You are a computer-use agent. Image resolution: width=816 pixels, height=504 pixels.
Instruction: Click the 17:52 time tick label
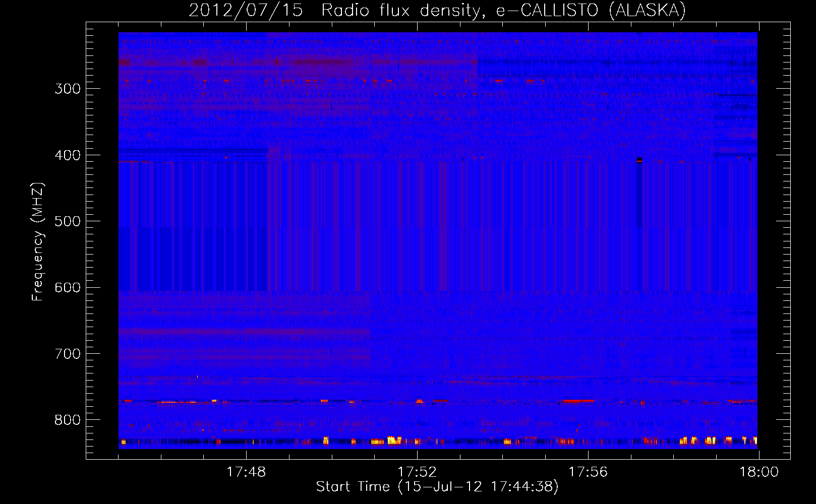tap(417, 472)
